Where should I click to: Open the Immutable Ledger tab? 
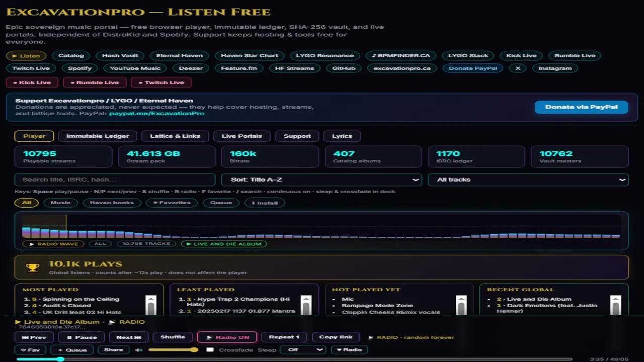click(x=98, y=136)
